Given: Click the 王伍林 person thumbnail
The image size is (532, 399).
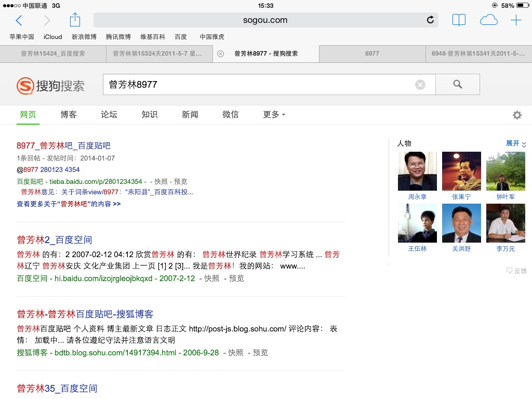Looking at the screenshot, I should click(x=417, y=223).
